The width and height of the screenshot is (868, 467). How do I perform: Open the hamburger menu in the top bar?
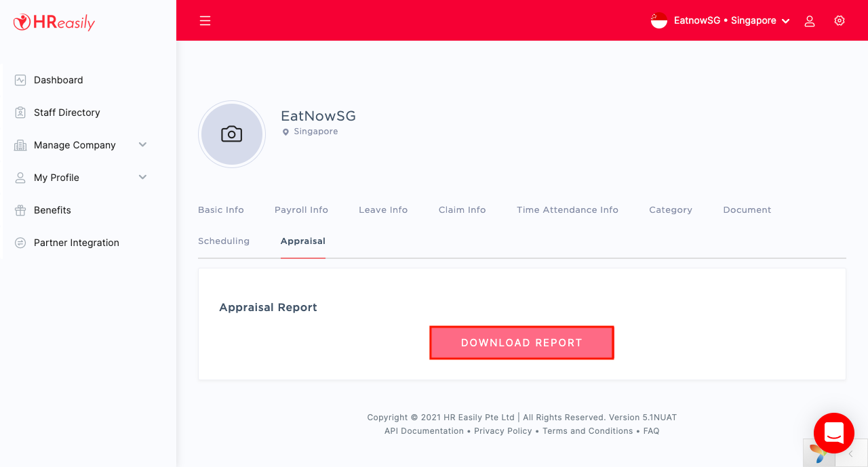click(x=205, y=21)
